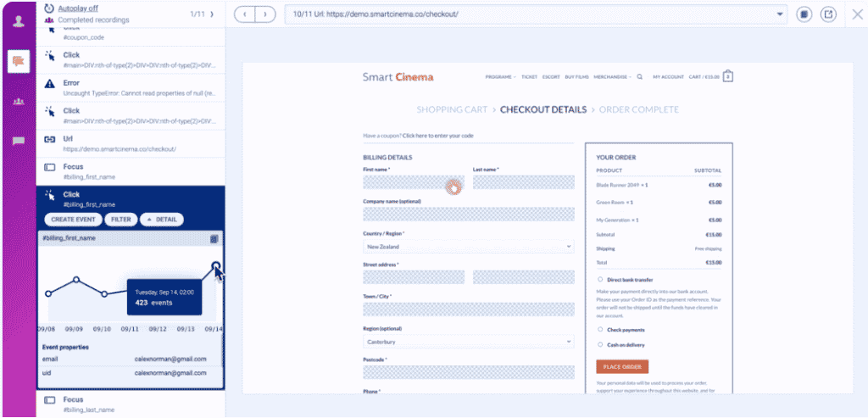This screenshot has width=868, height=418.
Task: Open the ESCORT menu item
Action: click(x=551, y=77)
